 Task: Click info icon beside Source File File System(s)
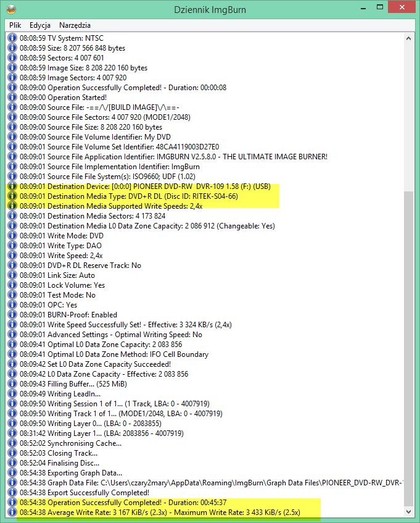[12, 177]
